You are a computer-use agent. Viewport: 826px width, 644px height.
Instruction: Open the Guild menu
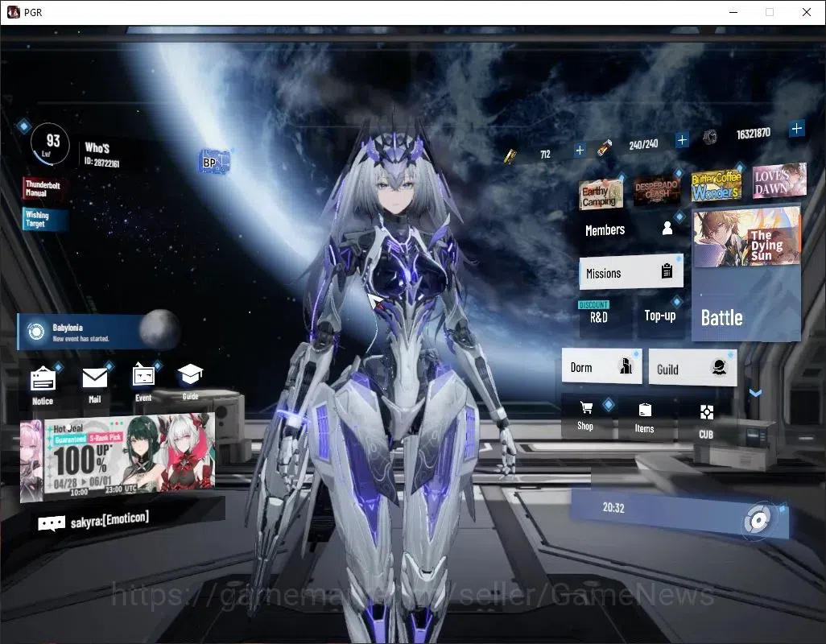(692, 368)
